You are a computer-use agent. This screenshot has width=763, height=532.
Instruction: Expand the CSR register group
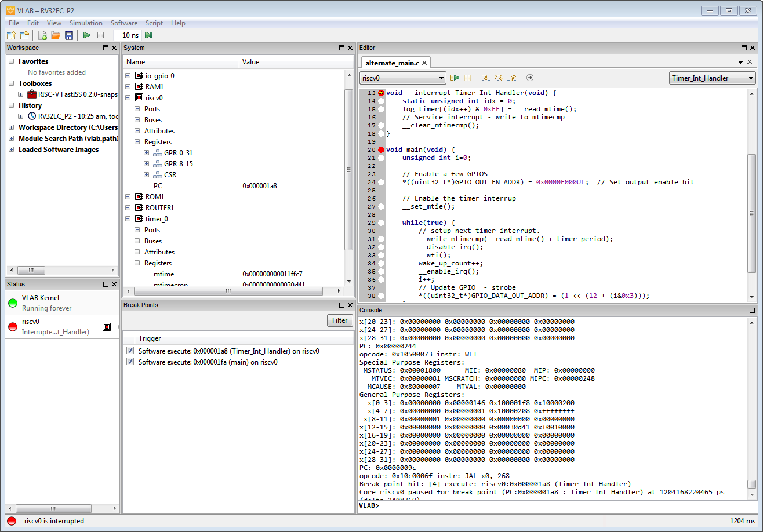pos(147,174)
